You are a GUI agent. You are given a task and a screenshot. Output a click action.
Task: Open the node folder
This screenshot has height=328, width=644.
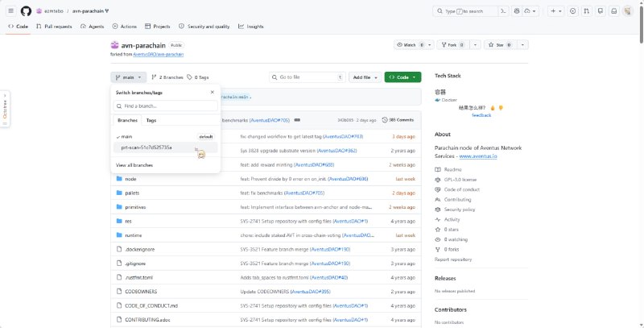130,179
